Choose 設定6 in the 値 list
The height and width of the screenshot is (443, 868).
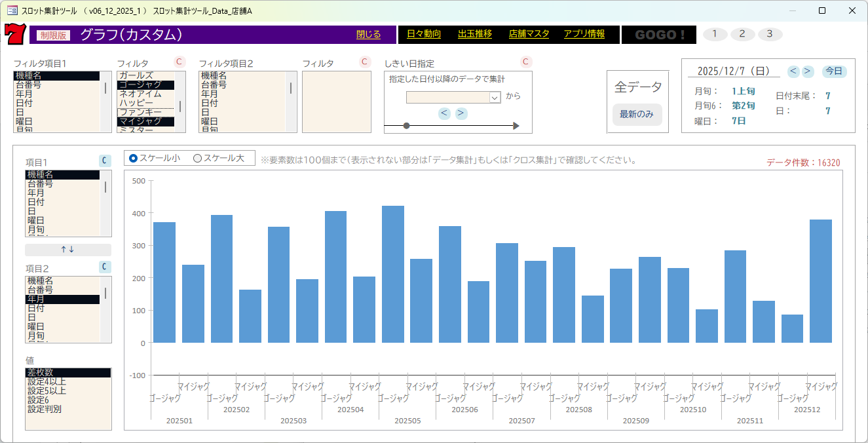[39, 400]
